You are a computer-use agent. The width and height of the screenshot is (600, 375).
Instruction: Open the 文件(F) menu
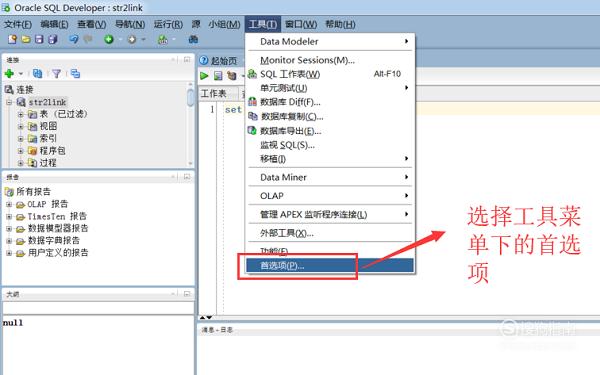(x=18, y=24)
